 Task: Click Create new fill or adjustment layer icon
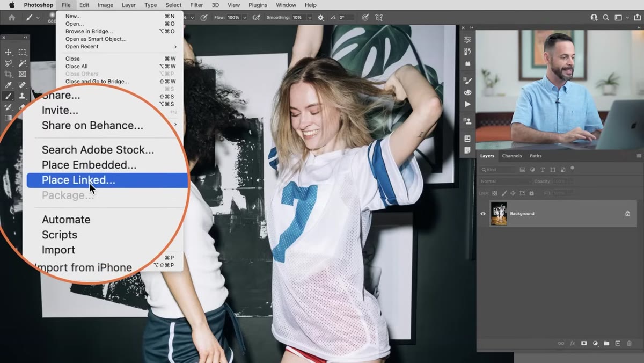point(595,343)
